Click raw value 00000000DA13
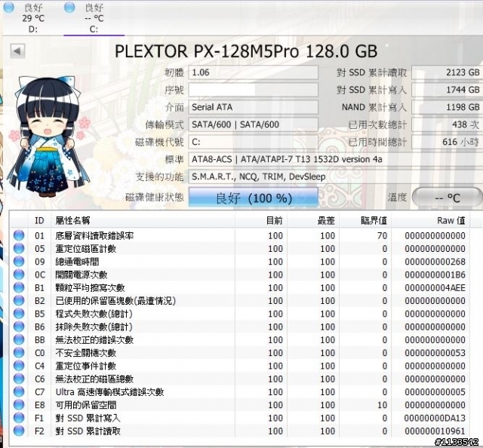The width and height of the screenshot is (483, 448). tap(435, 418)
